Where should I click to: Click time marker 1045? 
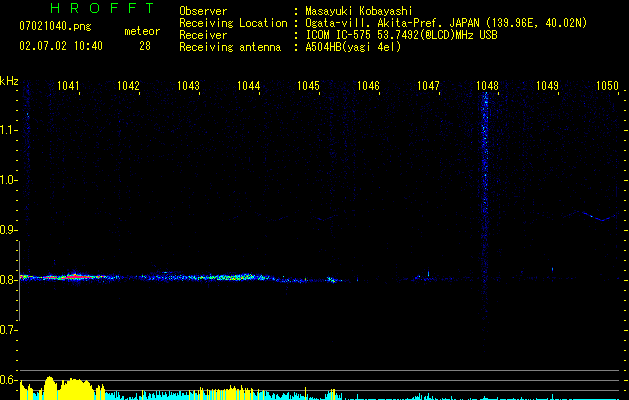[308, 86]
